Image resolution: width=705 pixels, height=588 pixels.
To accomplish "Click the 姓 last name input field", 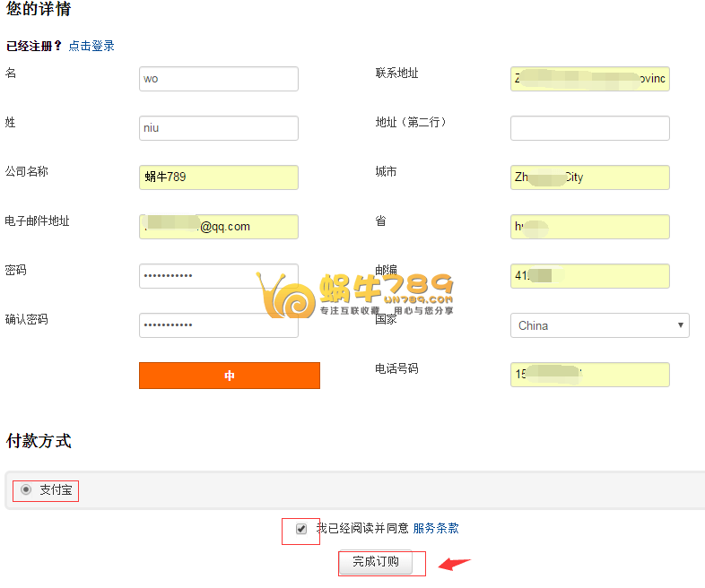I will point(218,128).
